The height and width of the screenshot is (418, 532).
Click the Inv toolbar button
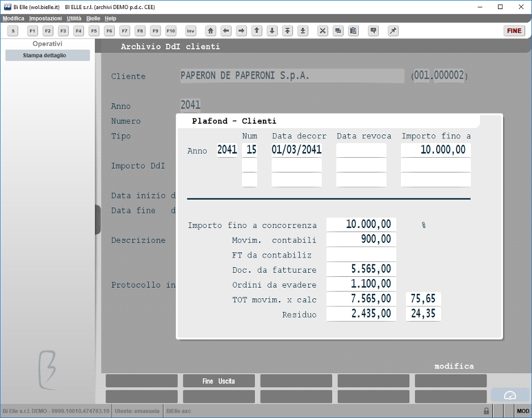pos(191,31)
